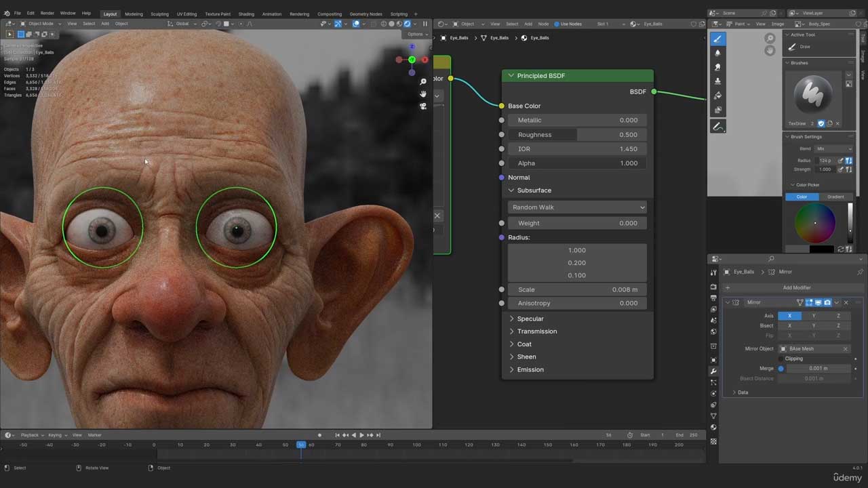Select the Fill bucket tool
Viewport: 868px width, 488px height.
[717, 96]
